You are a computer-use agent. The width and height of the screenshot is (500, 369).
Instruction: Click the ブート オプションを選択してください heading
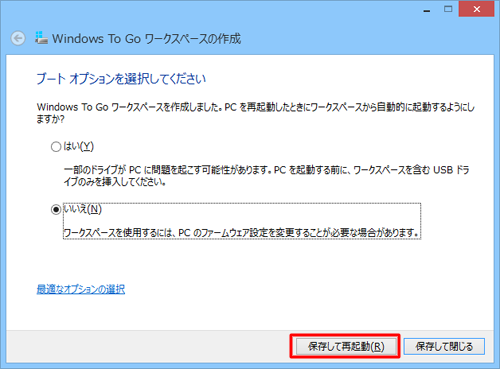tap(121, 79)
